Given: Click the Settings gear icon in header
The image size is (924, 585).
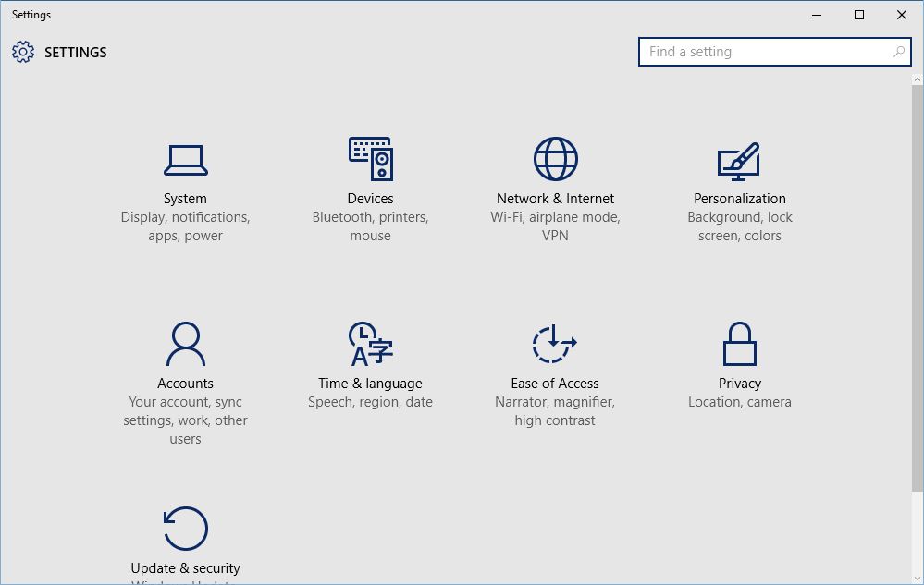Looking at the screenshot, I should point(23,52).
